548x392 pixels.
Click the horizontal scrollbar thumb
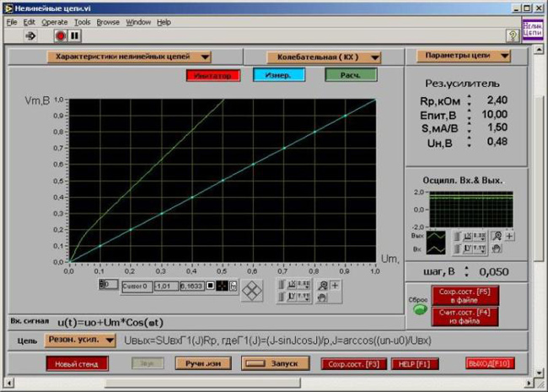point(202,383)
